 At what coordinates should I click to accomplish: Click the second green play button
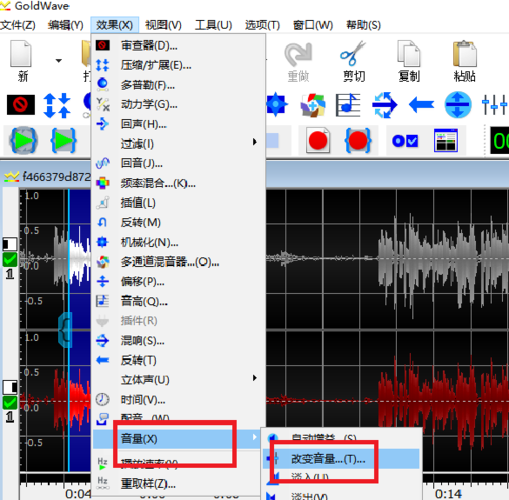[63, 141]
